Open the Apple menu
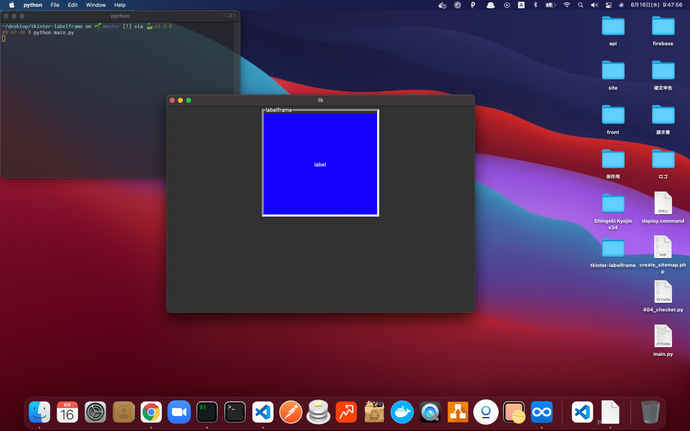The height and width of the screenshot is (431, 690). pos(12,5)
